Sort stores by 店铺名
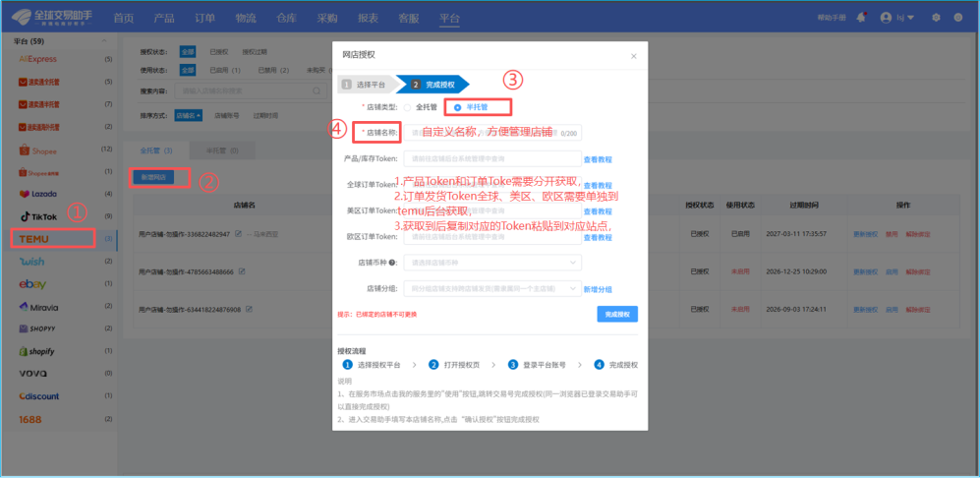Screen dimensions: 980x478 tap(188, 115)
